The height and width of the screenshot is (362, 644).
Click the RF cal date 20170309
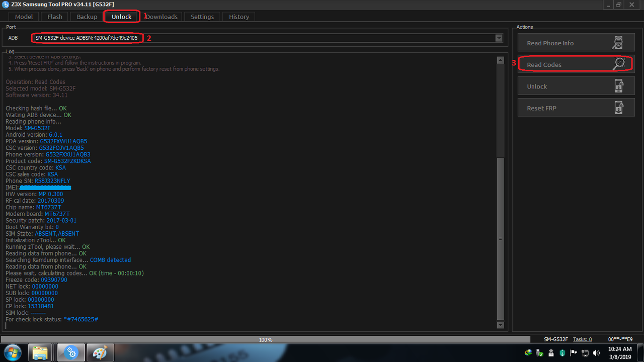point(51,201)
